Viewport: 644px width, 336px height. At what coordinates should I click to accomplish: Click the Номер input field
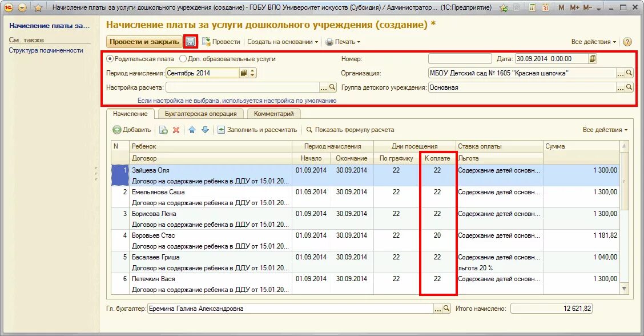460,59
